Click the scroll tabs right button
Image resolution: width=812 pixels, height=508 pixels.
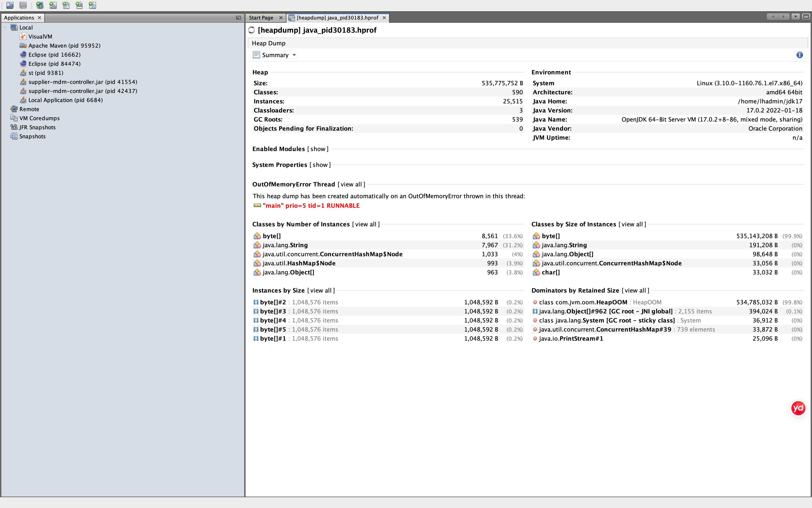(784, 17)
